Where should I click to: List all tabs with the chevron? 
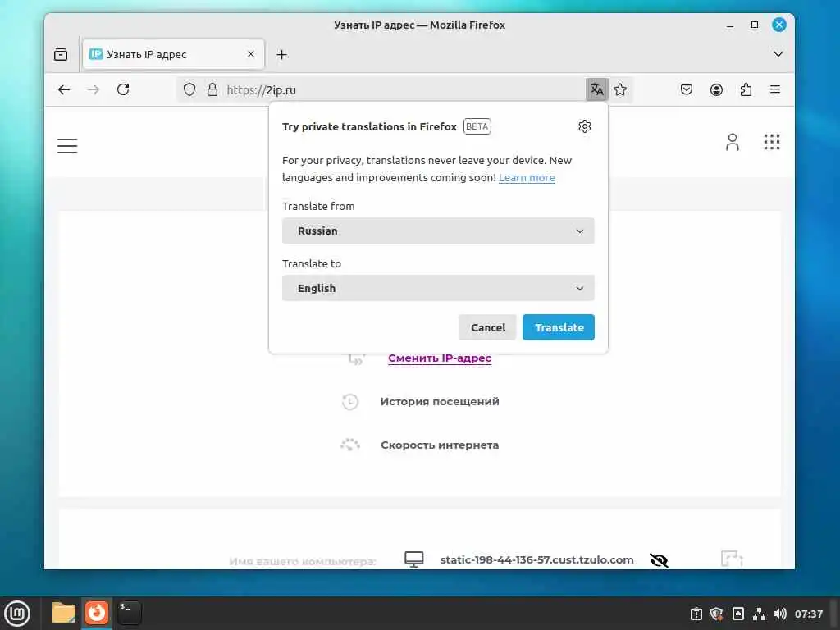coord(778,54)
